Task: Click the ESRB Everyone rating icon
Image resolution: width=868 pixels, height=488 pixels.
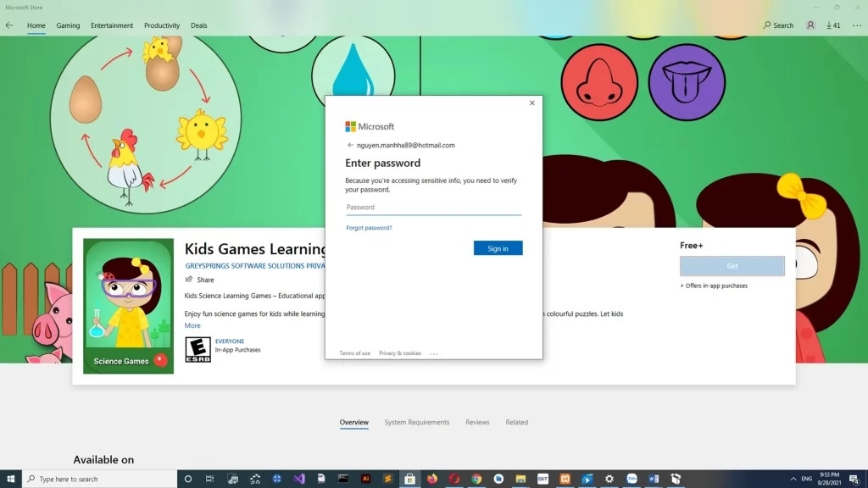Action: (x=198, y=350)
